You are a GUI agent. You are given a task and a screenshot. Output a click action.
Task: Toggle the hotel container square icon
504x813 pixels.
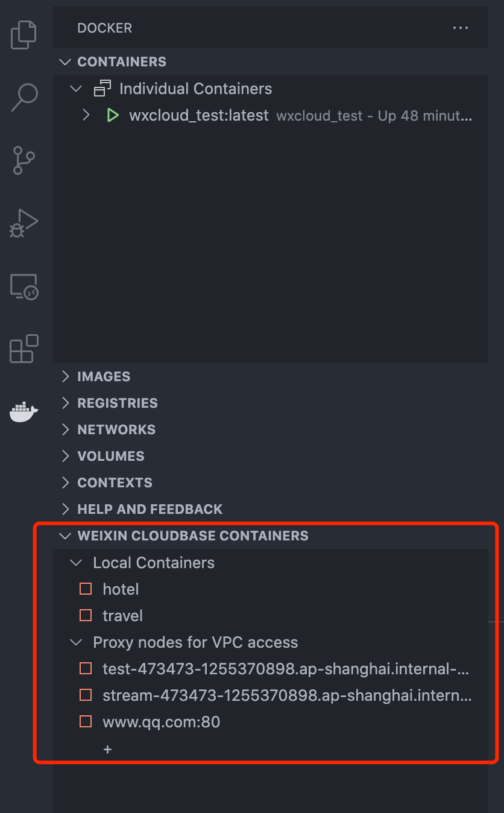(x=86, y=589)
